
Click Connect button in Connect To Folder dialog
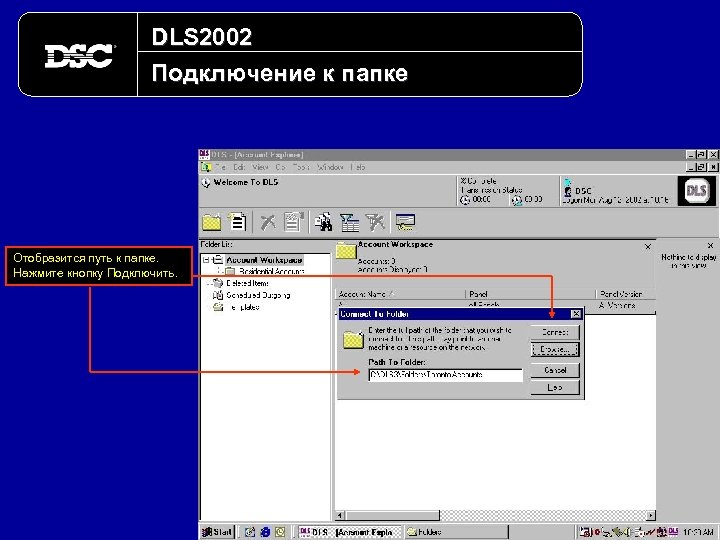pyautogui.click(x=555, y=332)
